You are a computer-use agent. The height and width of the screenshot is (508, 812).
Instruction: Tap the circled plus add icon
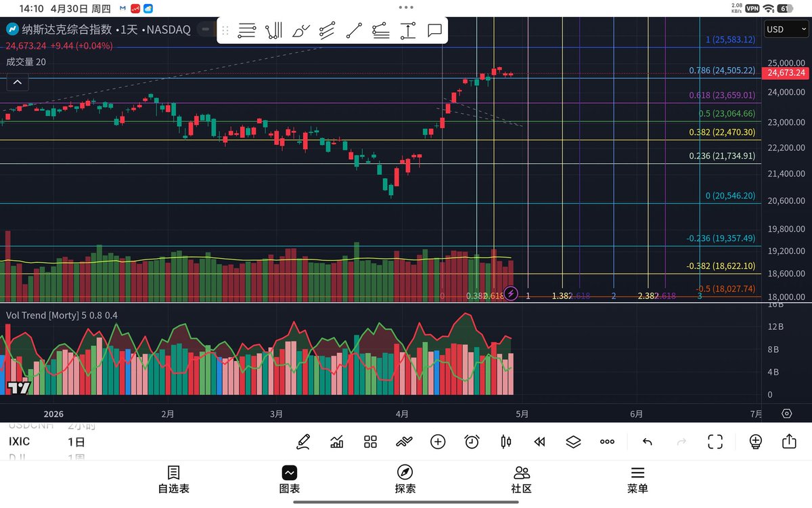[438, 442]
